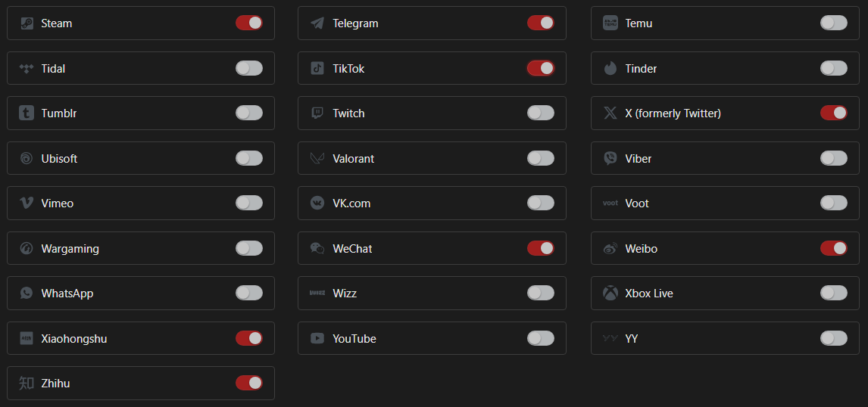Disable the Weibo toggle switch
The width and height of the screenshot is (868, 407).
834,248
